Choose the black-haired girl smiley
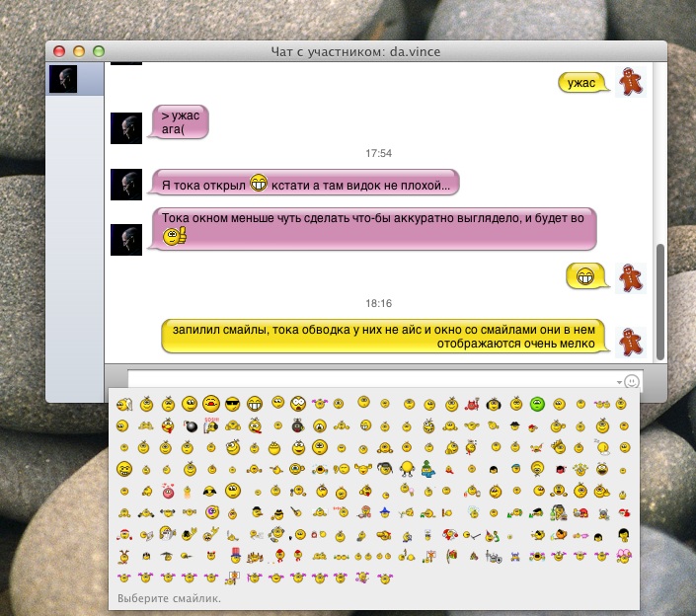696x616 pixels. [624, 534]
